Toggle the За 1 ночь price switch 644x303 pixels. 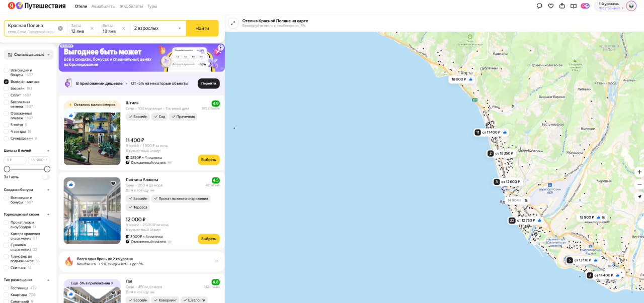46,177
